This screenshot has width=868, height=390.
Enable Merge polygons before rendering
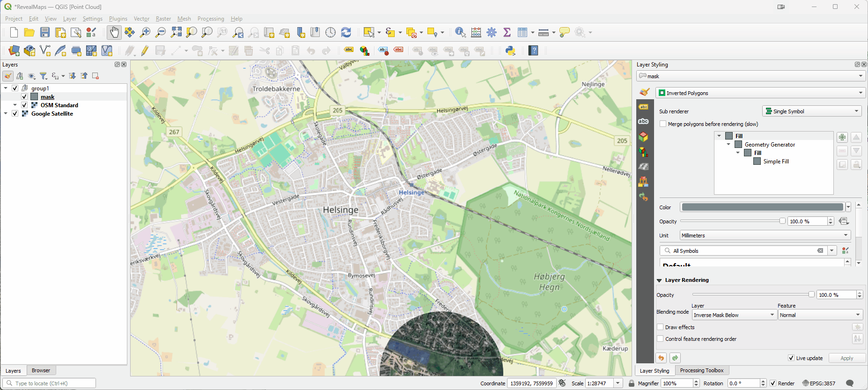pos(663,124)
